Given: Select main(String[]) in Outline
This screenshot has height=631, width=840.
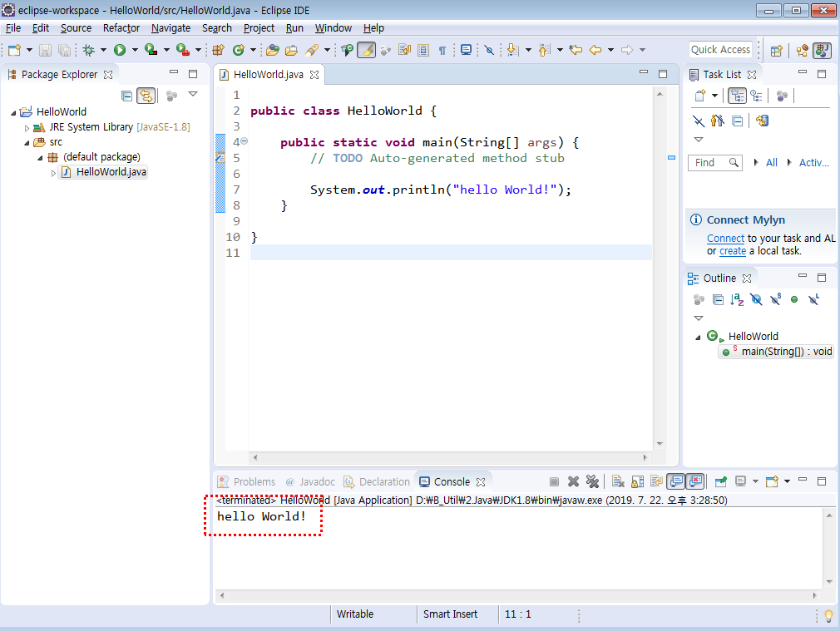Looking at the screenshot, I should 776,352.
